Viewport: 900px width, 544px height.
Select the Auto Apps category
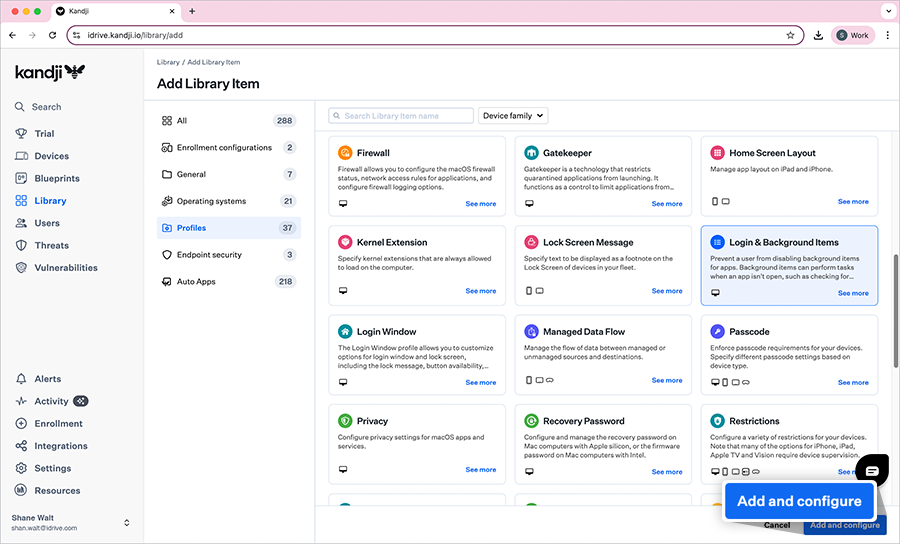[228, 282]
